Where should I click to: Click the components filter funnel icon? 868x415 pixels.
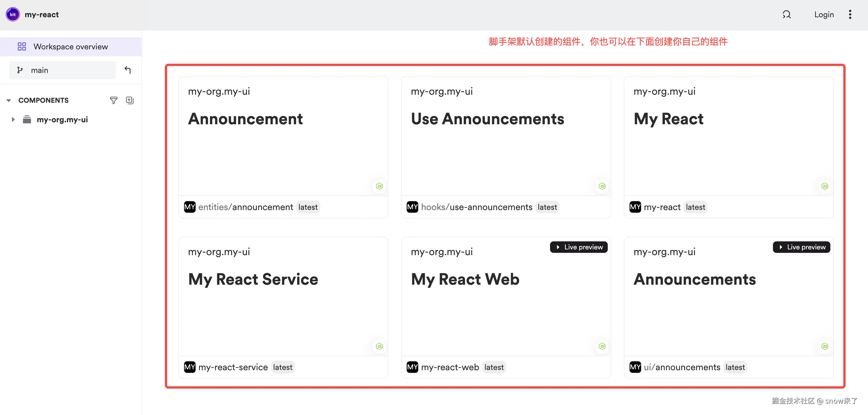113,100
